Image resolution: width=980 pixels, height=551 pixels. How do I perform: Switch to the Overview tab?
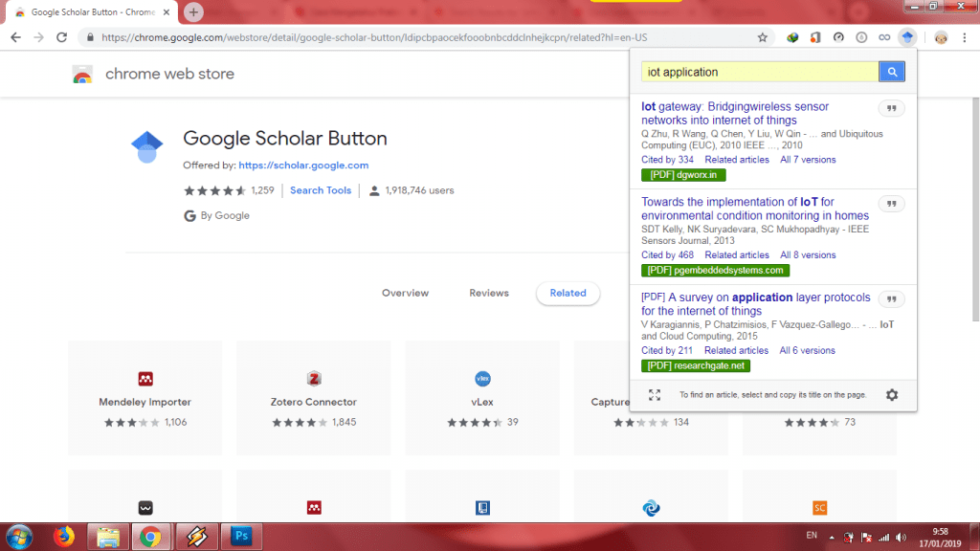(x=405, y=293)
